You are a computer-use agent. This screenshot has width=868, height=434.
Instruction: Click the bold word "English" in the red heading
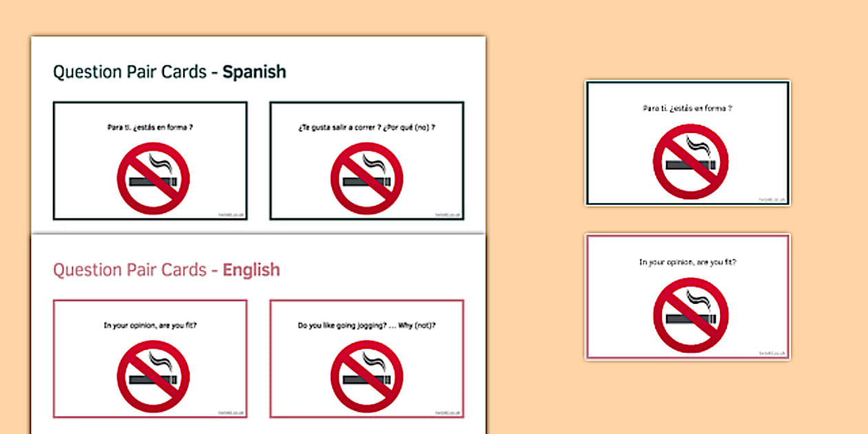(x=251, y=269)
